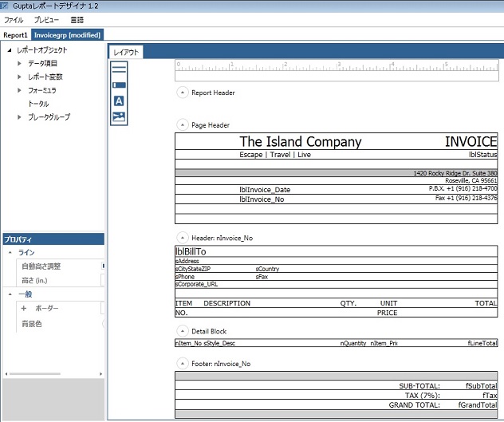The image size is (504, 422).
Task: Select 'Roseville, CA 95661' text
Action: point(471,180)
